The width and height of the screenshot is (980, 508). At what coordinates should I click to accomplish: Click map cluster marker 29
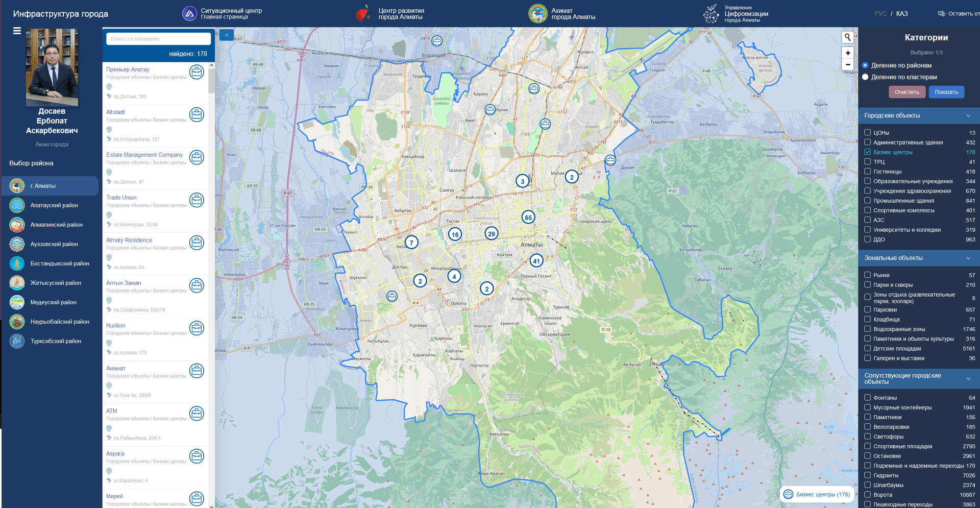pos(491,234)
